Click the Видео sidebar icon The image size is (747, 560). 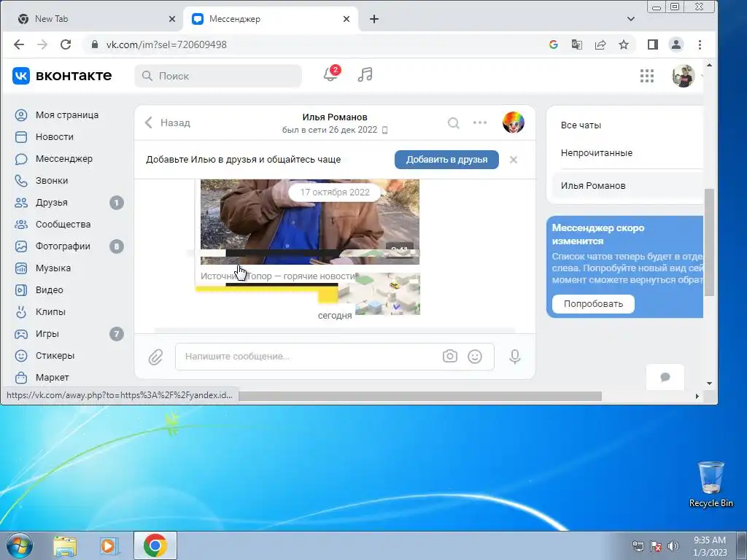pyautogui.click(x=21, y=290)
